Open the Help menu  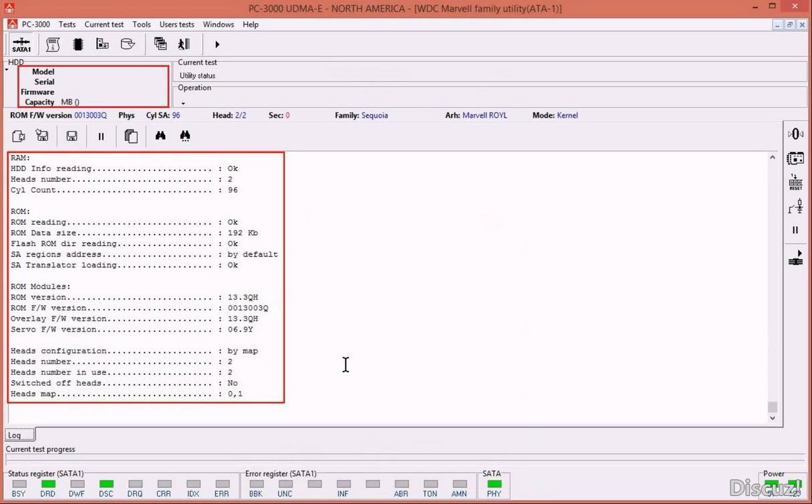pyautogui.click(x=251, y=24)
